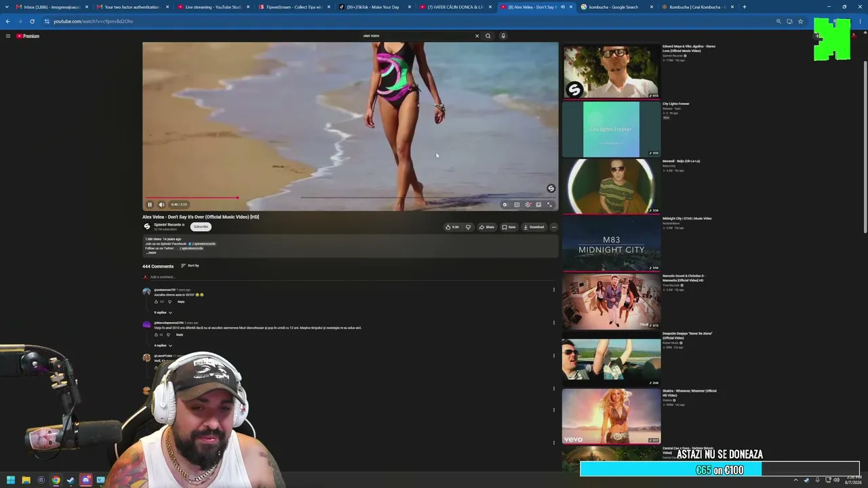Open File Explorer from taskbar
The width and height of the screenshot is (868, 488).
click(x=26, y=481)
